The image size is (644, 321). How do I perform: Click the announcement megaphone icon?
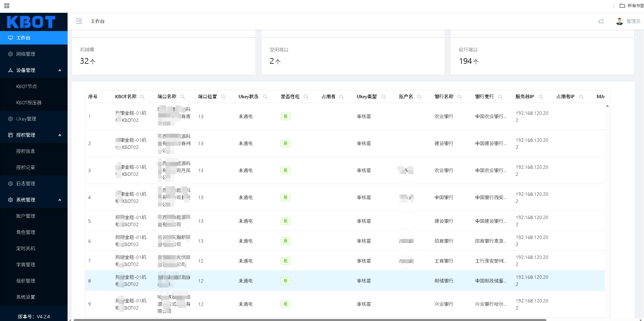tap(600, 21)
